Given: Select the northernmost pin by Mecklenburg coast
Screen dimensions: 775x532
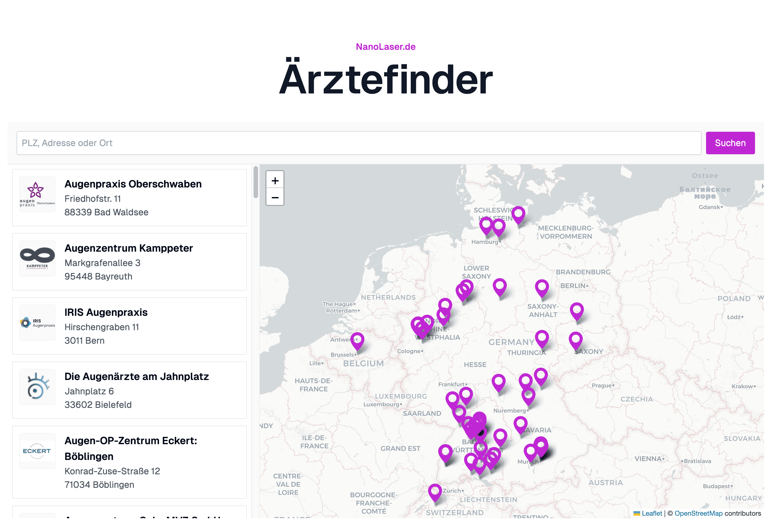Looking at the screenshot, I should (518, 214).
